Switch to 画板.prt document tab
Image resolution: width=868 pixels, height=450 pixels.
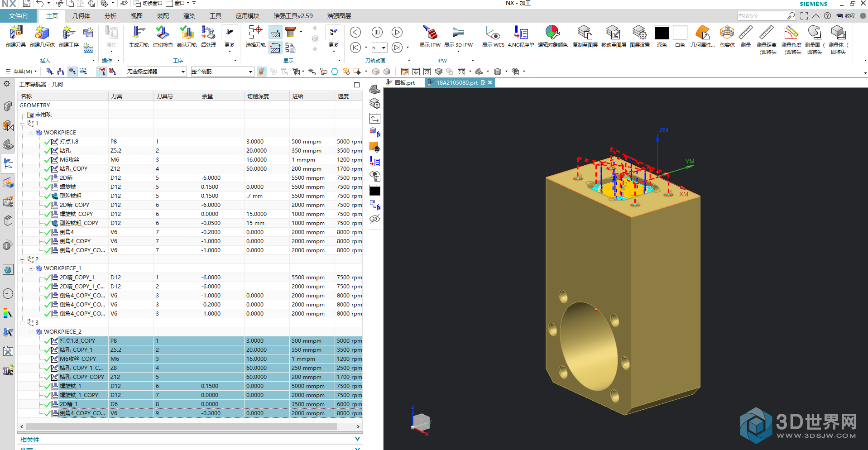pyautogui.click(x=400, y=83)
